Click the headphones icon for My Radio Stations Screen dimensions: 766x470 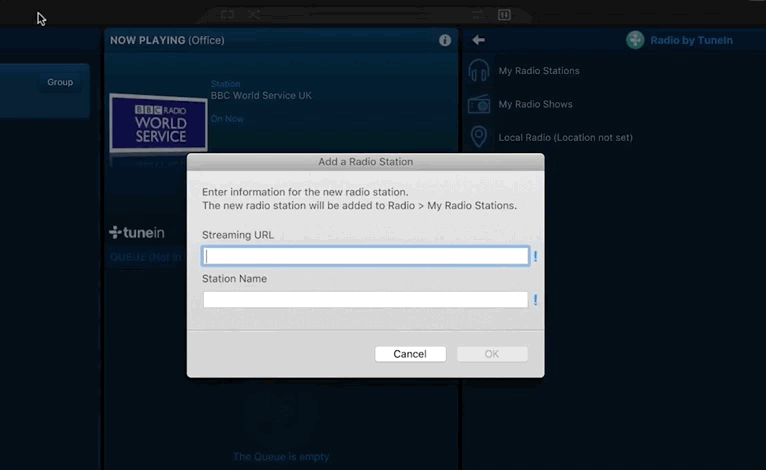479,70
